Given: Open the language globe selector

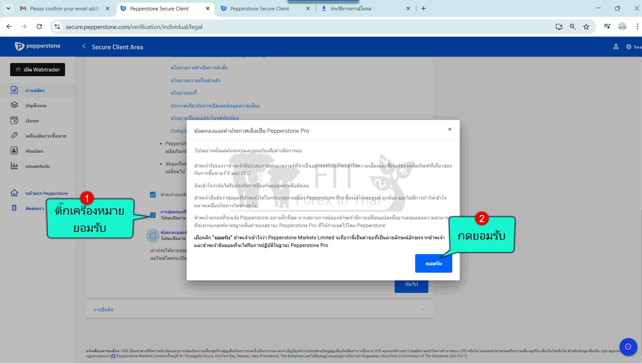Looking at the screenshot, I should [629, 47].
